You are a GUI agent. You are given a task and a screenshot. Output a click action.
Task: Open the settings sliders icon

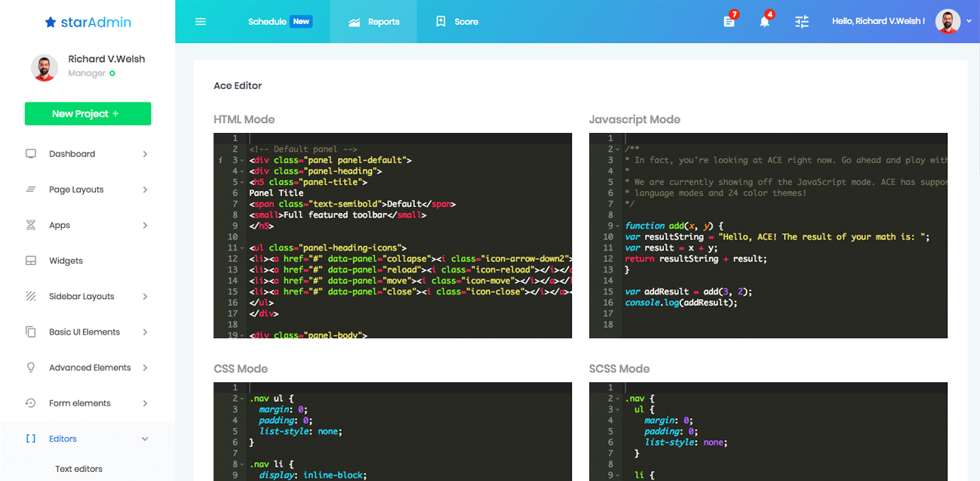(801, 22)
